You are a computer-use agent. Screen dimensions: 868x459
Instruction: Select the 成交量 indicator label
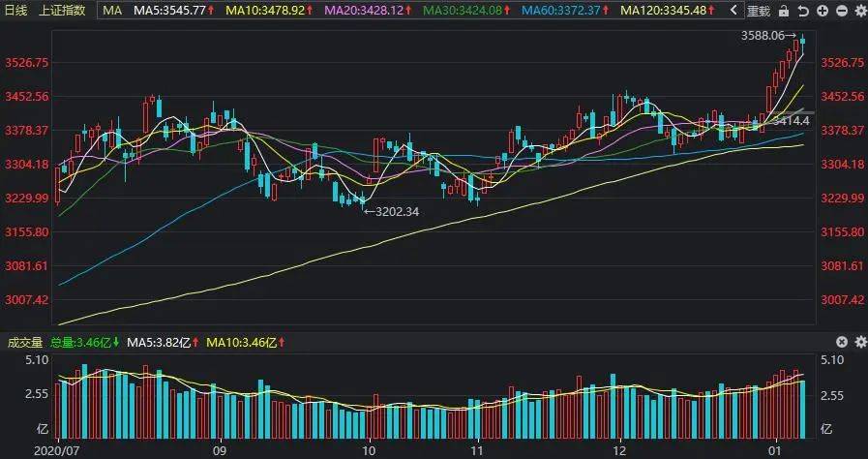pyautogui.click(x=24, y=343)
